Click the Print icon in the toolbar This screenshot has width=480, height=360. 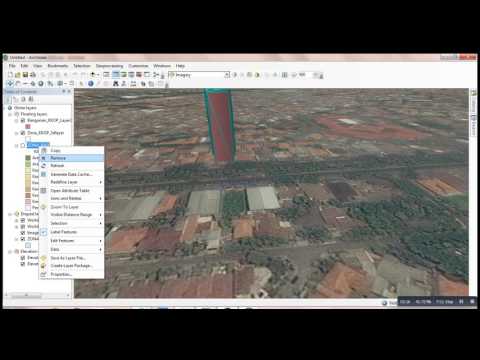pos(33,75)
